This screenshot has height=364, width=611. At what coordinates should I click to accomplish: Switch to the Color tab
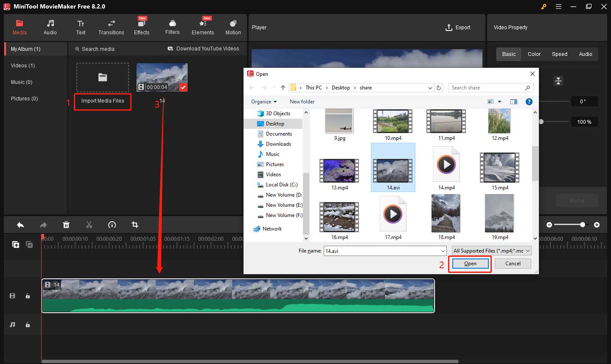click(534, 54)
